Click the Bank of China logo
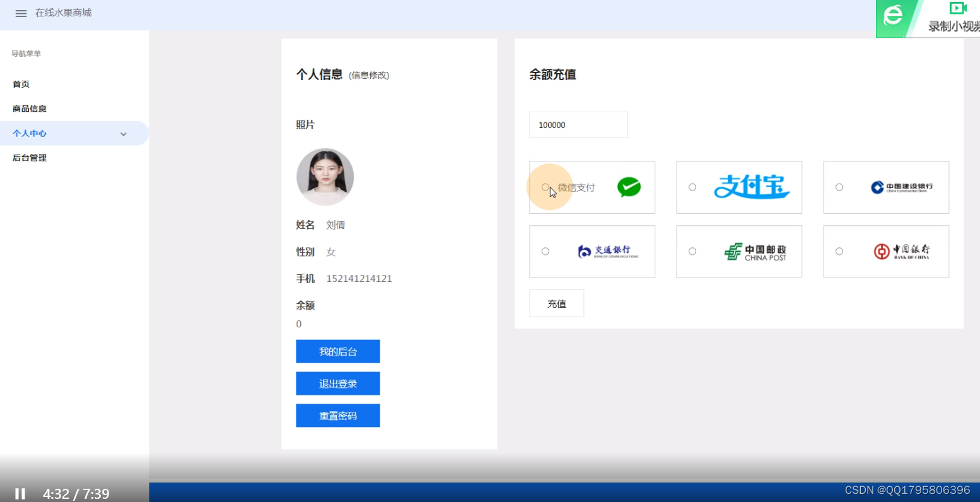This screenshot has height=502, width=980. coord(902,252)
